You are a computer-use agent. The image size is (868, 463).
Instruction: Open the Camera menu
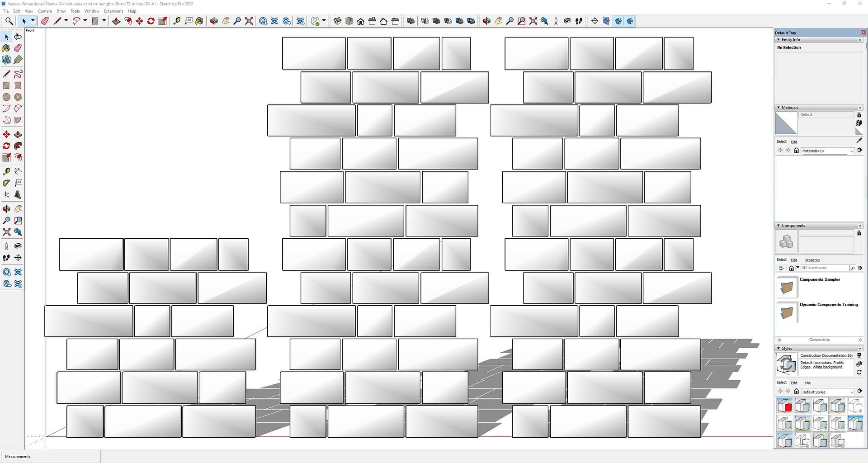pos(45,11)
